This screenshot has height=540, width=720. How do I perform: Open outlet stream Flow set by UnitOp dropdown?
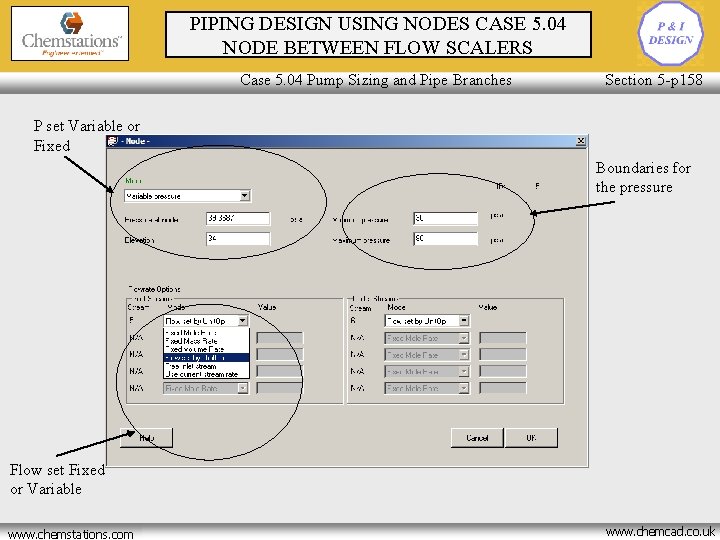pyautogui.click(x=464, y=321)
